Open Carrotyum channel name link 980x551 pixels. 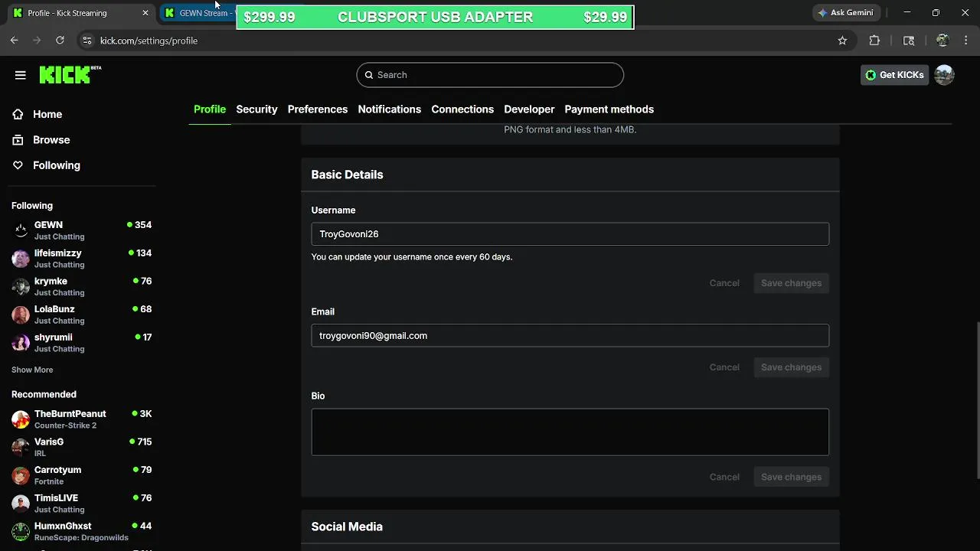[x=57, y=470]
